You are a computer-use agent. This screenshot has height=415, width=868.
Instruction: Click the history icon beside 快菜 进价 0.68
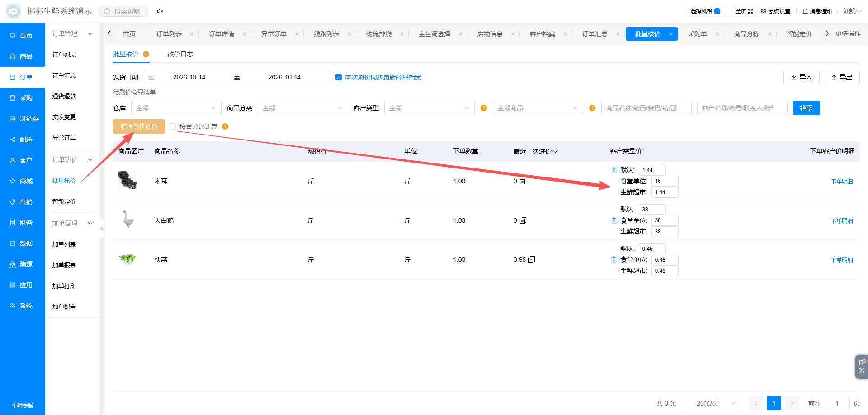tap(532, 260)
